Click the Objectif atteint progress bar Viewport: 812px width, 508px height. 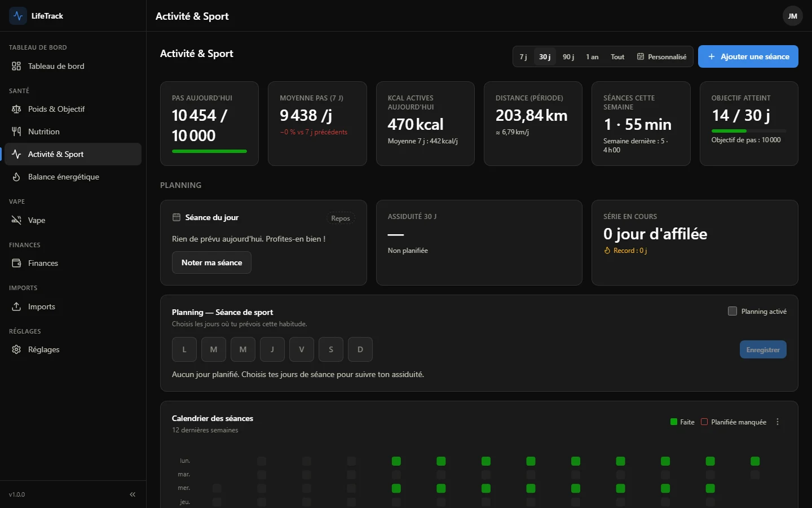tap(749, 131)
